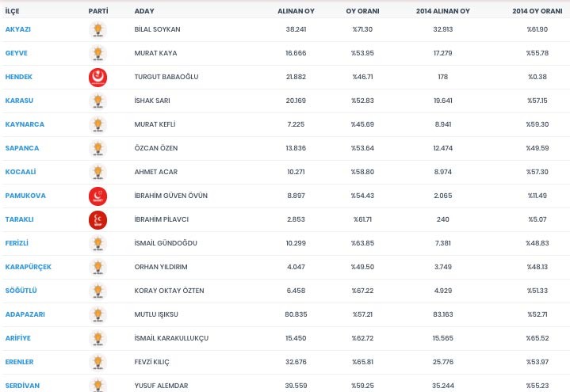Viewport: 570px width, 392px height.
Task: Go to the Kaynarca district page
Action: [25, 124]
